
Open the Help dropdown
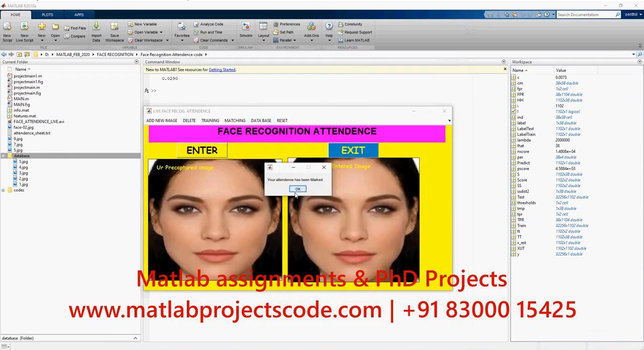pyautogui.click(x=329, y=38)
